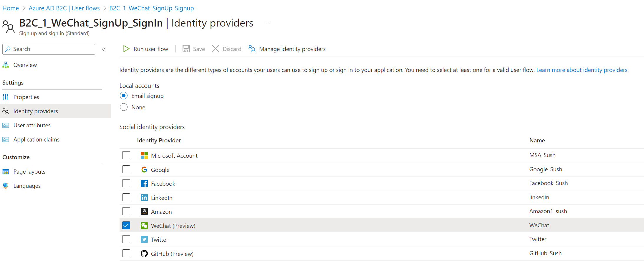This screenshot has height=265, width=644.
Task: Uncheck the WeChat (Preview) checkbox
Action: coord(126,226)
